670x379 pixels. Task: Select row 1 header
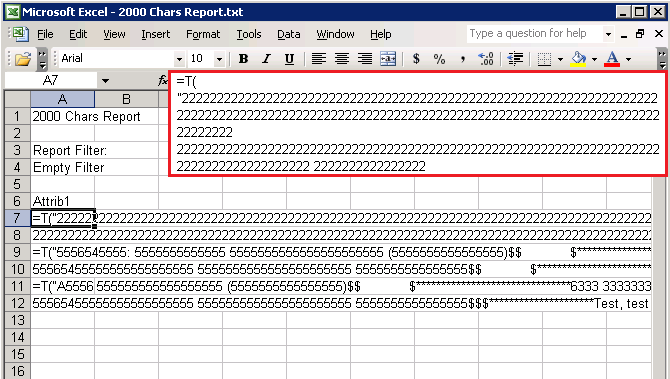[17, 116]
